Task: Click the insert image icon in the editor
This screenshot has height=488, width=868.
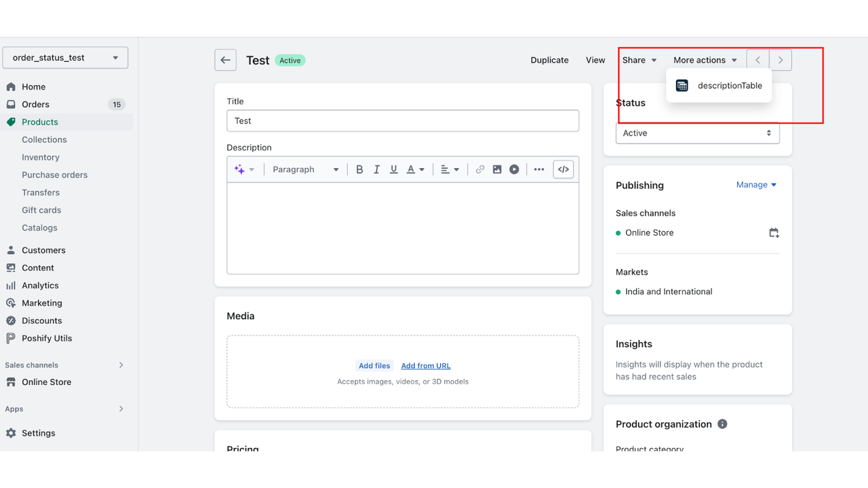Action: [x=497, y=169]
